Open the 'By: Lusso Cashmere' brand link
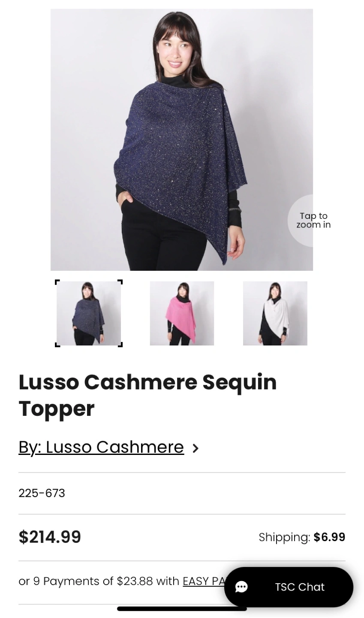This screenshot has height=618, width=364. [x=101, y=447]
